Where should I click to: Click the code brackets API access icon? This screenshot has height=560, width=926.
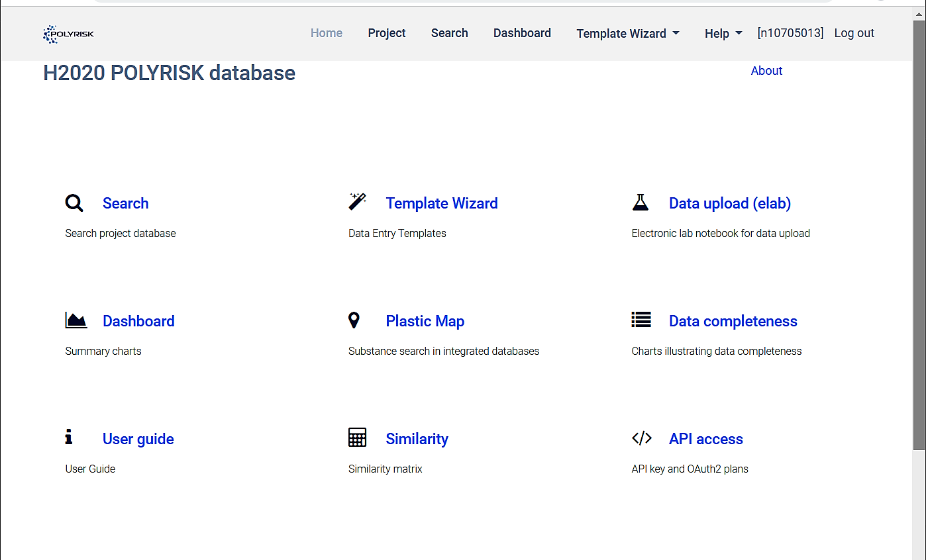click(641, 438)
